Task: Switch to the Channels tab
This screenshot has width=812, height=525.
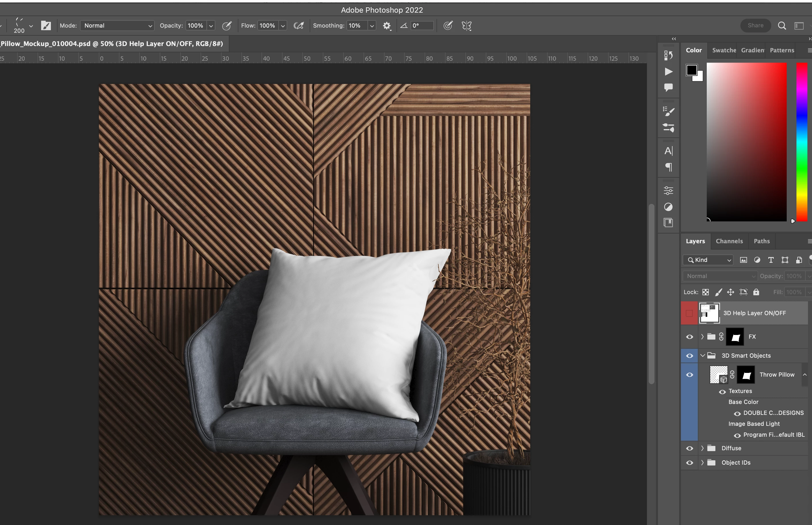Action: [x=729, y=241]
